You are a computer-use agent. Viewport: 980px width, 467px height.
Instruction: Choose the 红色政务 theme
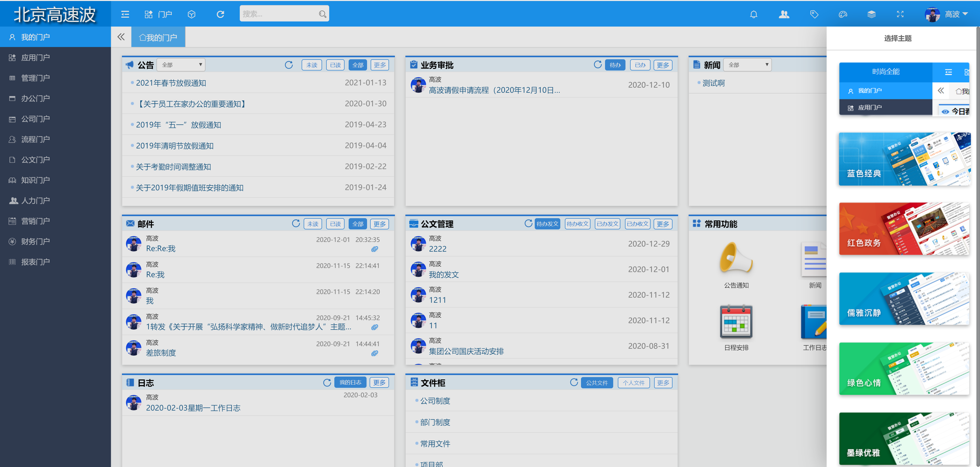point(904,229)
